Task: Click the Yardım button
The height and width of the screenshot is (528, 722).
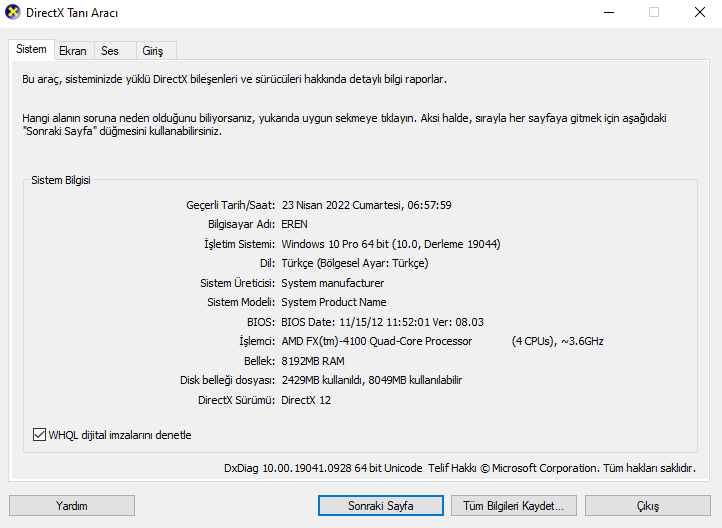Action: pyautogui.click(x=72, y=505)
